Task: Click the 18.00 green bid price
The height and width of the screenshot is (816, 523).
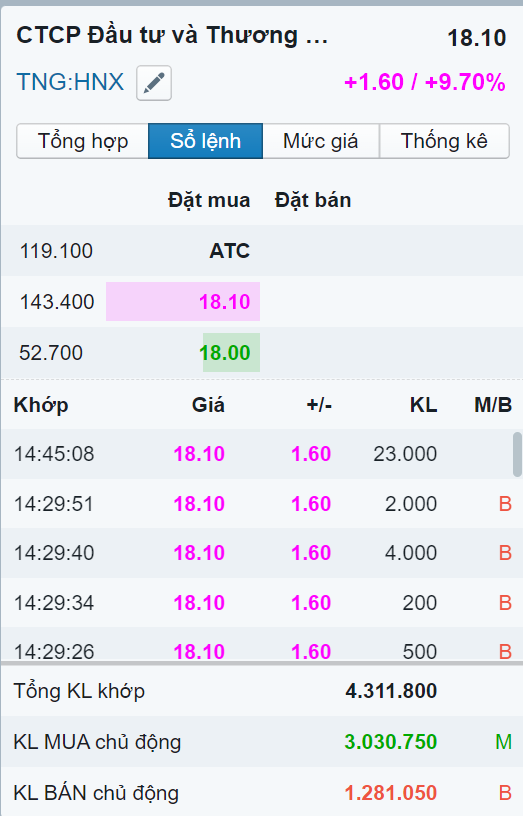Action: [225, 353]
